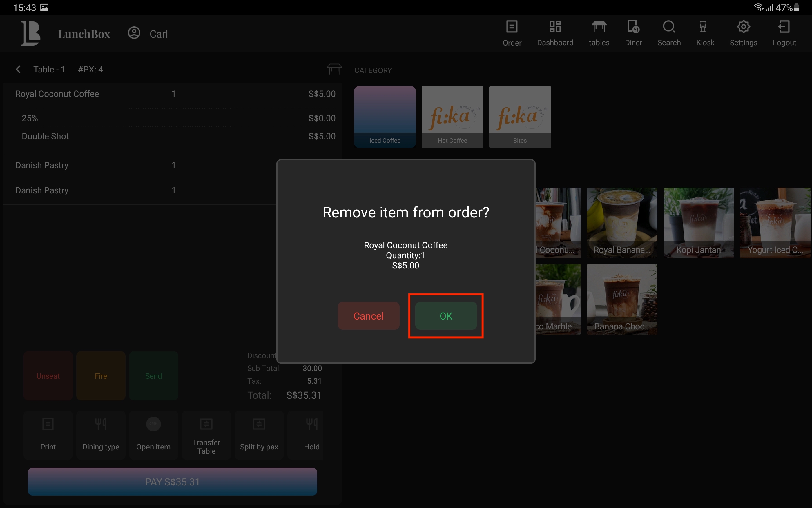Tap the Kopi Jantan product thumbnail

point(698,222)
